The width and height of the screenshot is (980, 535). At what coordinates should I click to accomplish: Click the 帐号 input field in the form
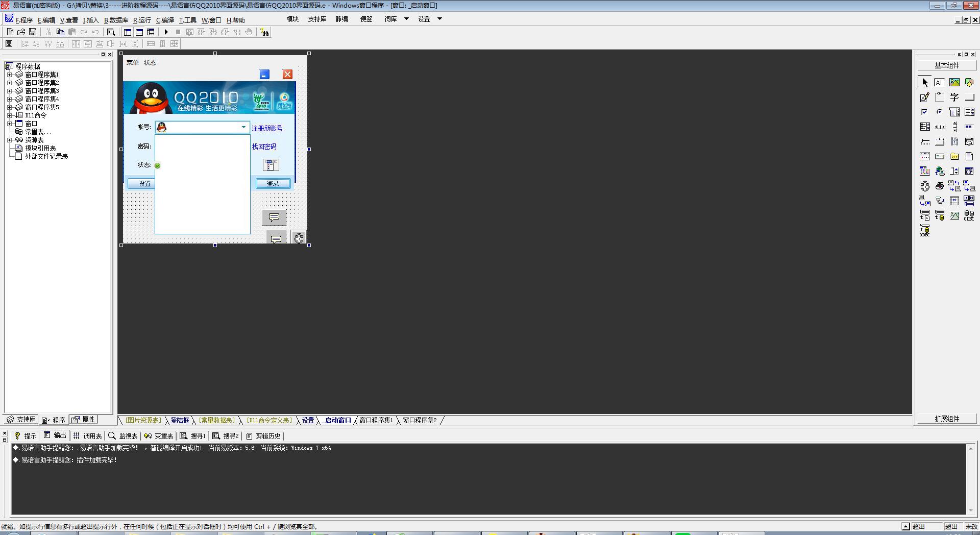[203, 127]
